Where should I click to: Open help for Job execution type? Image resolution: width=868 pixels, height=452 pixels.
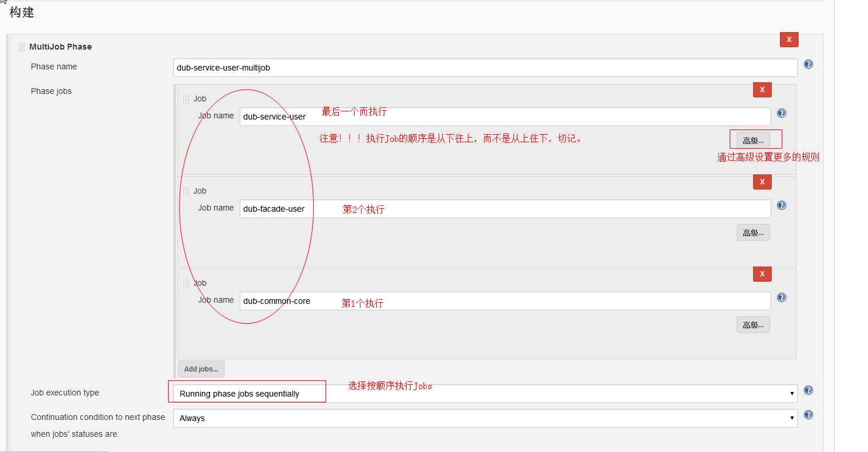tap(808, 390)
